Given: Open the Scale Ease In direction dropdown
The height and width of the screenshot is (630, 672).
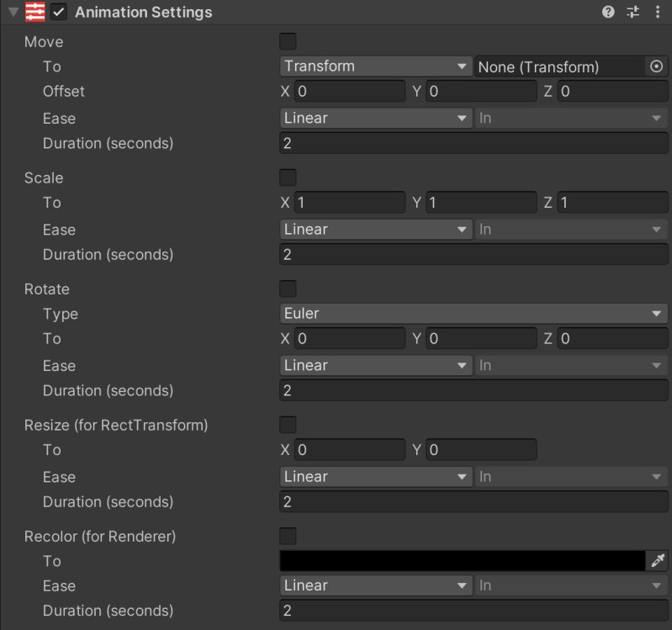Looking at the screenshot, I should pyautogui.click(x=571, y=230).
